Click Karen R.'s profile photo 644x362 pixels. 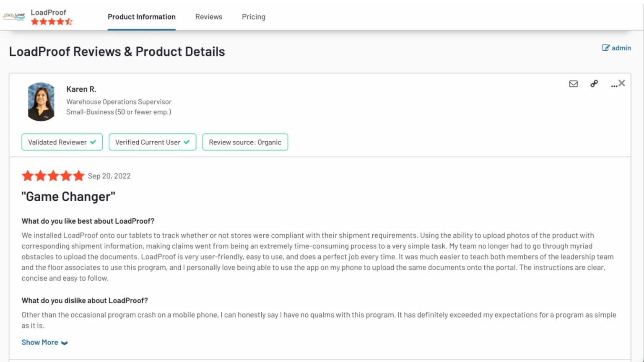(41, 101)
